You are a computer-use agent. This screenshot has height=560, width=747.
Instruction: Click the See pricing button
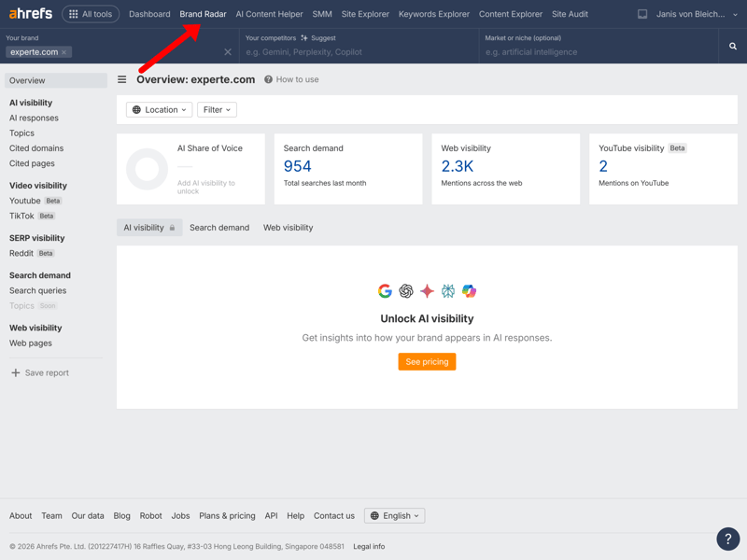pyautogui.click(x=427, y=361)
